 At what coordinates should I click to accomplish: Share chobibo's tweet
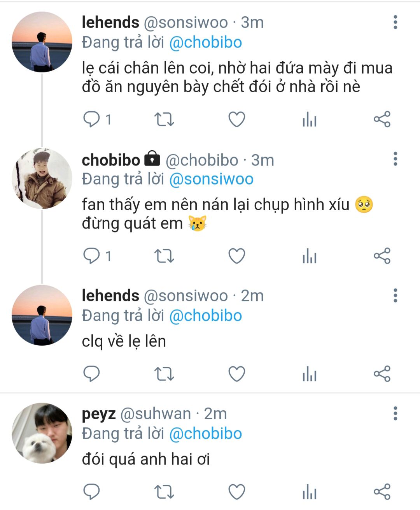tap(382, 256)
